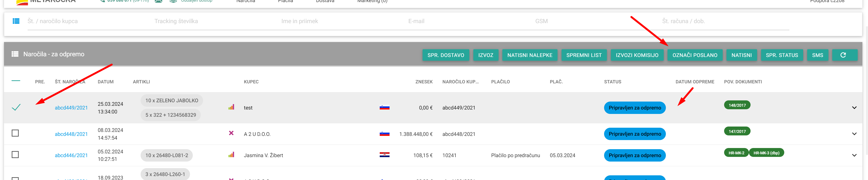Image resolution: width=868 pixels, height=180 pixels.
Task: Uncheck the selected abcd449/2021 order row
Action: (16, 108)
